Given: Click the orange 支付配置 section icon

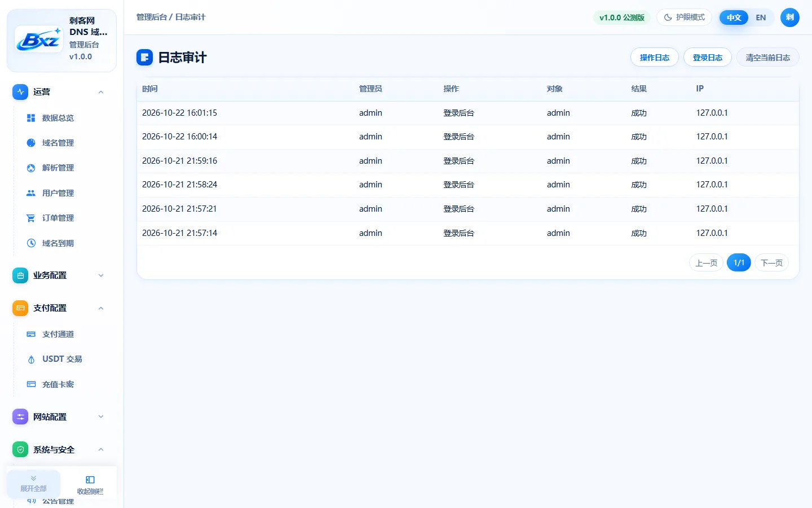Looking at the screenshot, I should click(20, 308).
